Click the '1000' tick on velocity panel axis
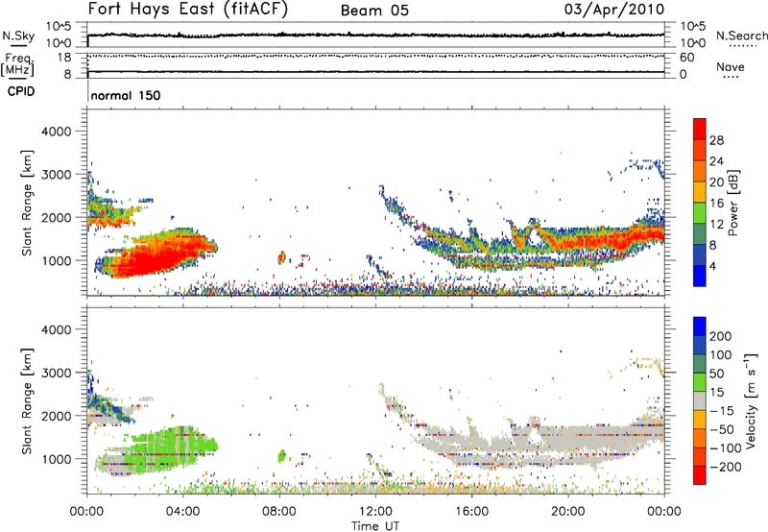This screenshot has width=768, height=532. (x=56, y=459)
